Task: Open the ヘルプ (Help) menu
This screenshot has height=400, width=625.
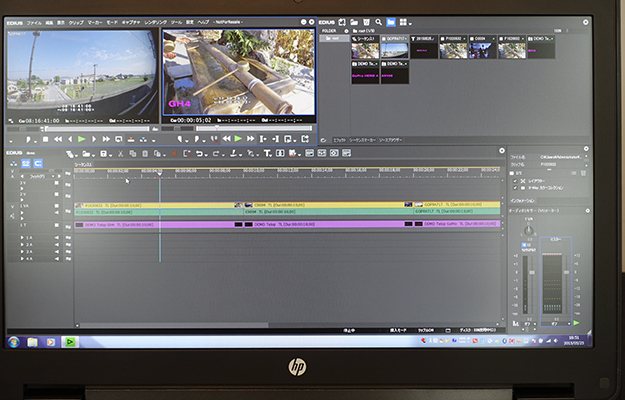Action: coord(204,21)
